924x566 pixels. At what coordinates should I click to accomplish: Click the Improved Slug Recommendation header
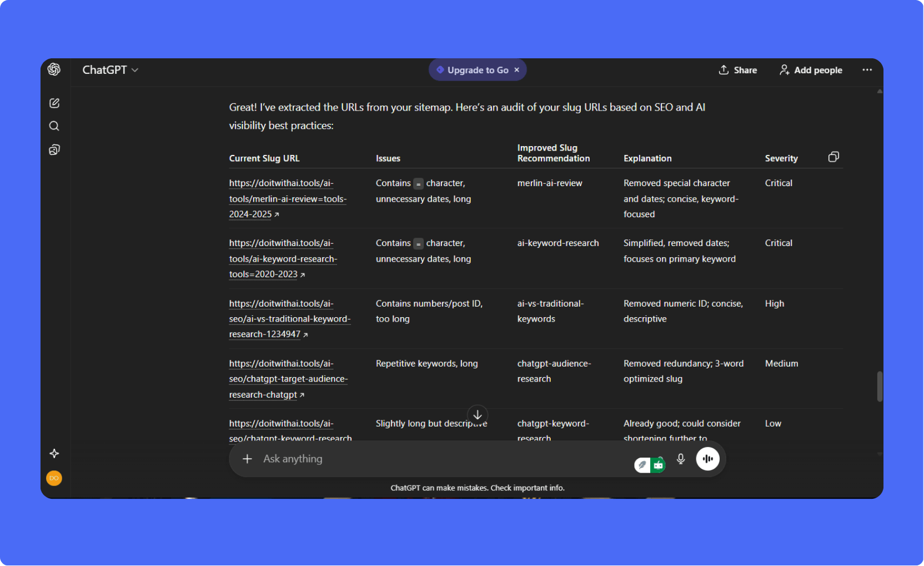554,153
